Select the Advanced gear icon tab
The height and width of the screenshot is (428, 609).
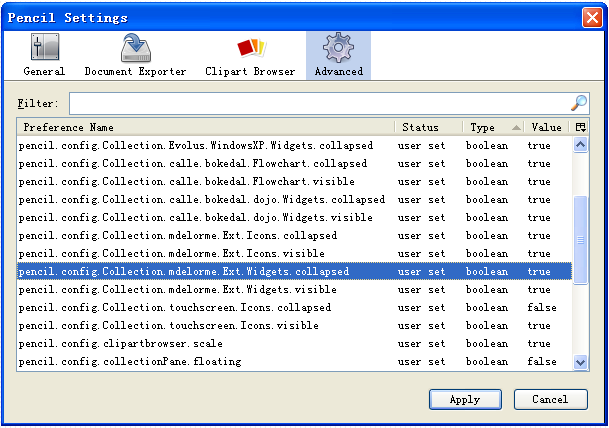[x=338, y=55]
